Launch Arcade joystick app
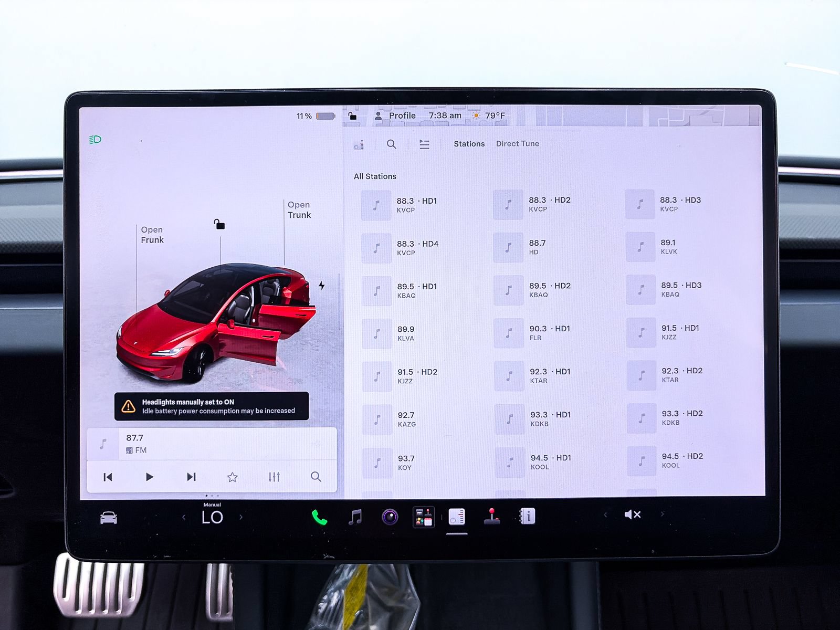 (x=492, y=517)
